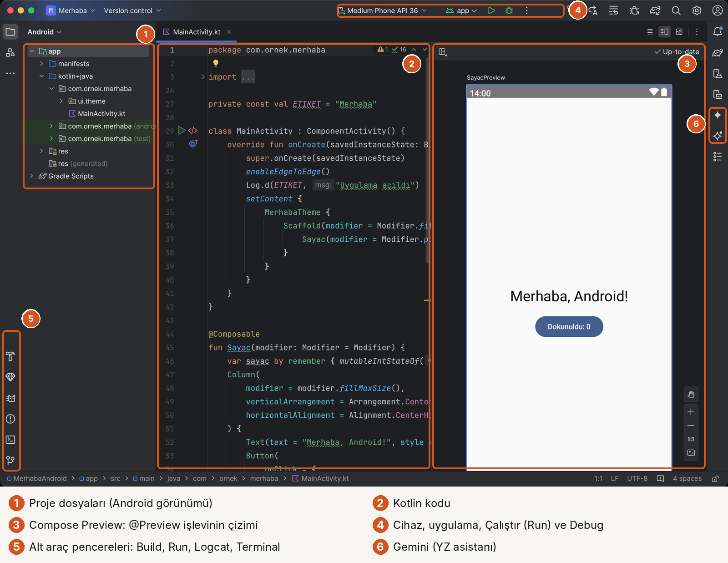
Task: Click the 4 spaces indent setting
Action: (x=687, y=479)
